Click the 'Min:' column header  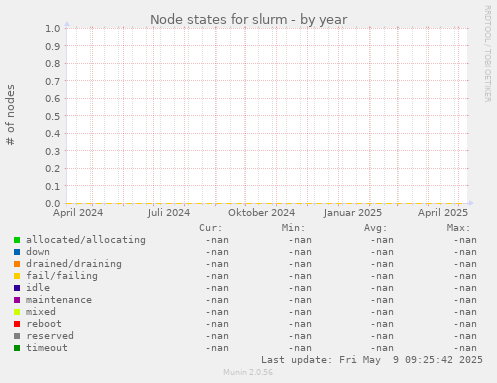[x=293, y=228]
